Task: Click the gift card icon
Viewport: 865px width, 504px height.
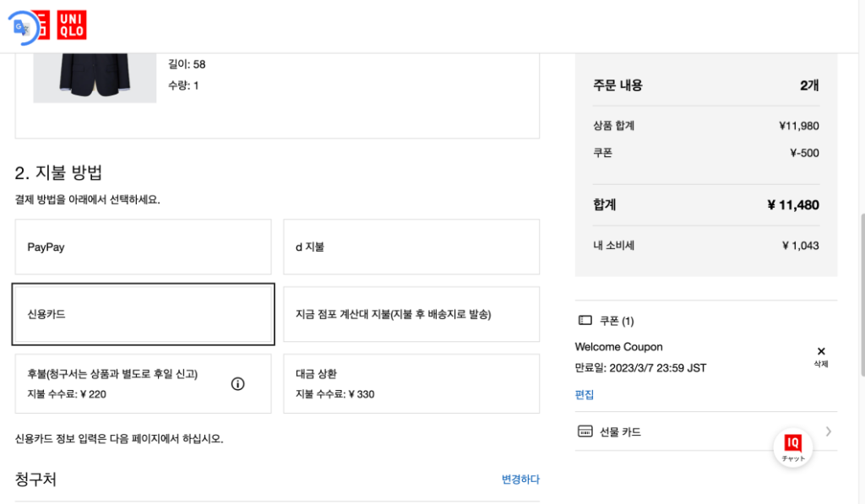Action: click(585, 431)
